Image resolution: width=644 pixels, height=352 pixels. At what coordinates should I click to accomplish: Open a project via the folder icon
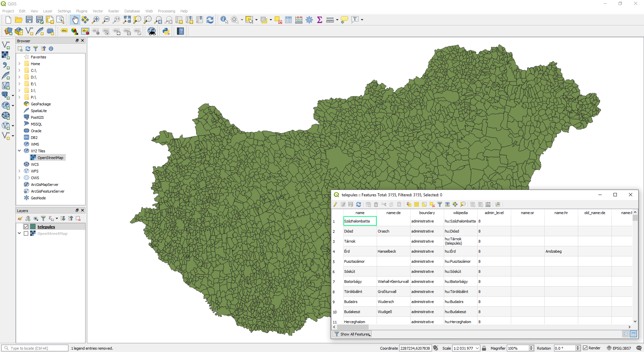click(x=19, y=20)
